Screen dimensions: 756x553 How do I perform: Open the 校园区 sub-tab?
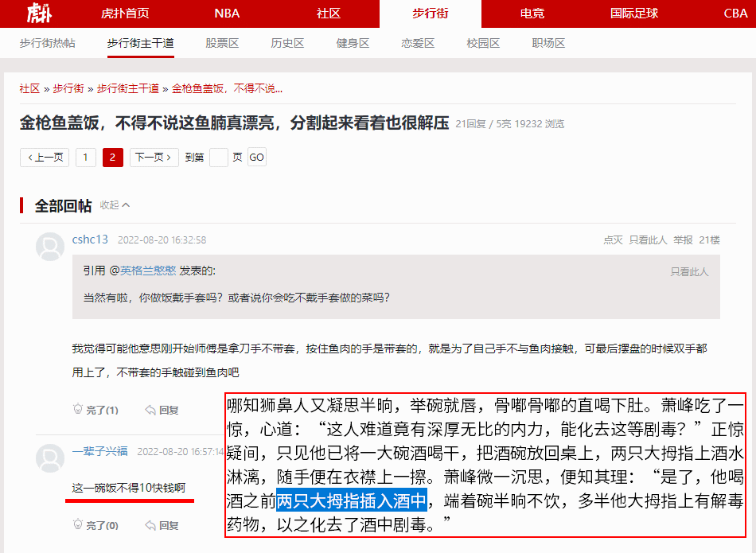pyautogui.click(x=483, y=44)
